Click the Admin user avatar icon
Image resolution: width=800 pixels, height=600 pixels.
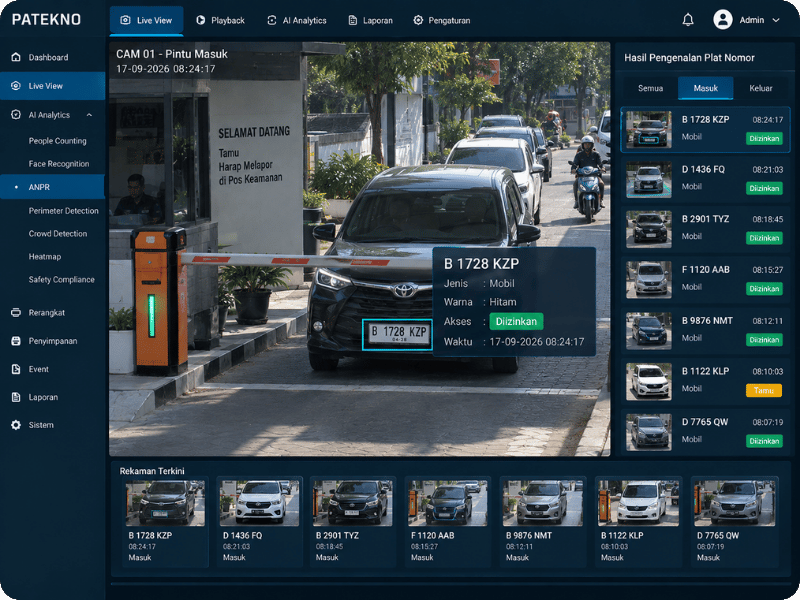coord(722,20)
